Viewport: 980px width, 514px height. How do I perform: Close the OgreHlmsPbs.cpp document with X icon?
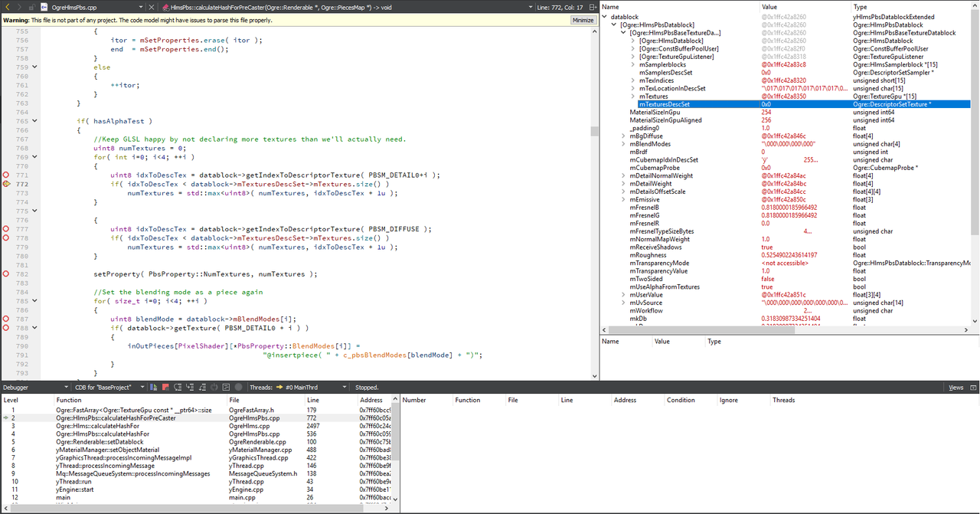tap(152, 7)
